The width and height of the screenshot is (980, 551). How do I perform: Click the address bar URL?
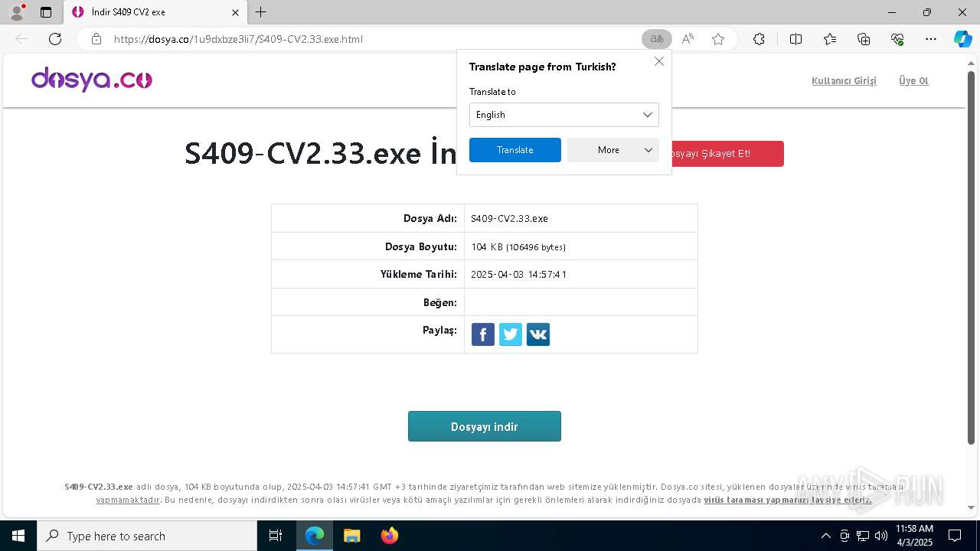coord(238,39)
